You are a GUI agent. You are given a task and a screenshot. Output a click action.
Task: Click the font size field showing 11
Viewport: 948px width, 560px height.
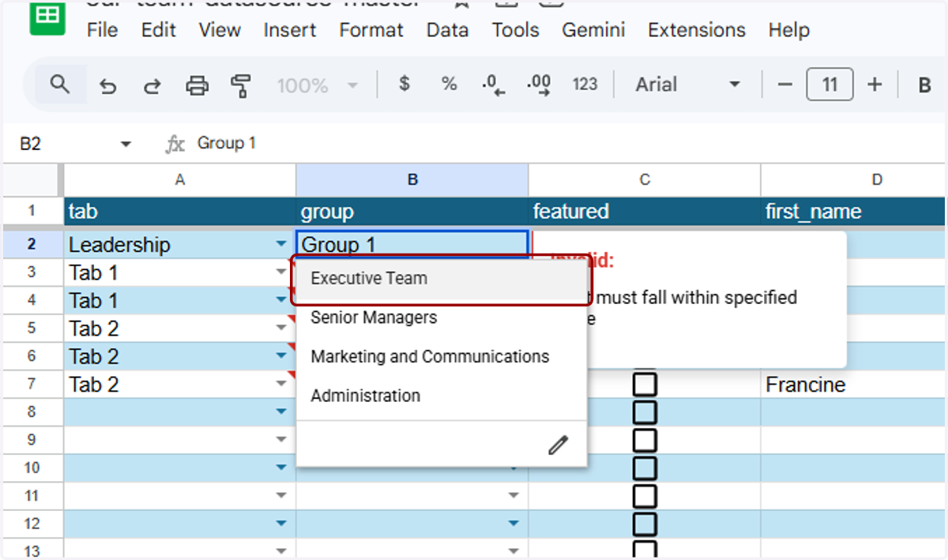[x=829, y=85]
